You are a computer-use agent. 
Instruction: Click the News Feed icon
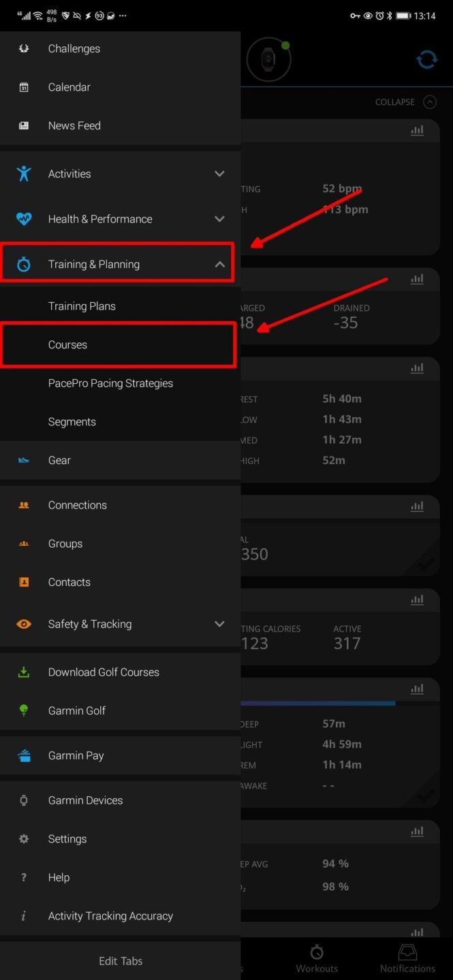pyautogui.click(x=22, y=125)
